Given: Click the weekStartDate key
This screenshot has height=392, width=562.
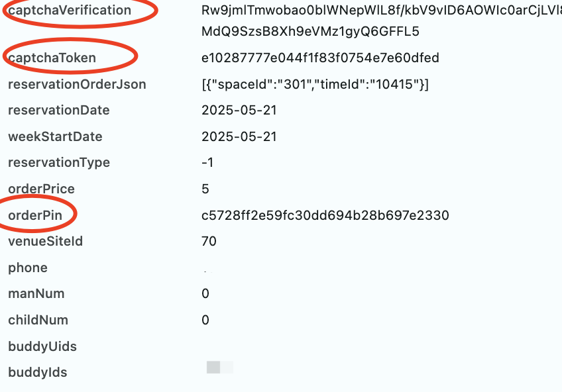Looking at the screenshot, I should tap(55, 136).
